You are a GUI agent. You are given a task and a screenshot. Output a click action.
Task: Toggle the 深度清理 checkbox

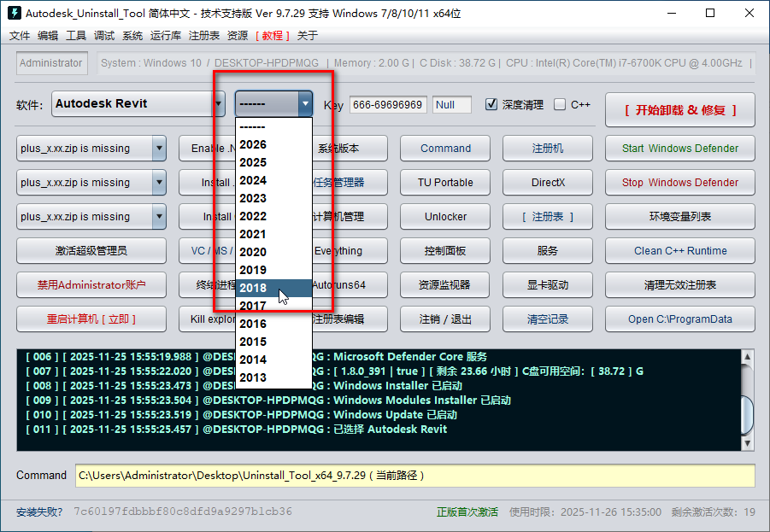coord(491,104)
